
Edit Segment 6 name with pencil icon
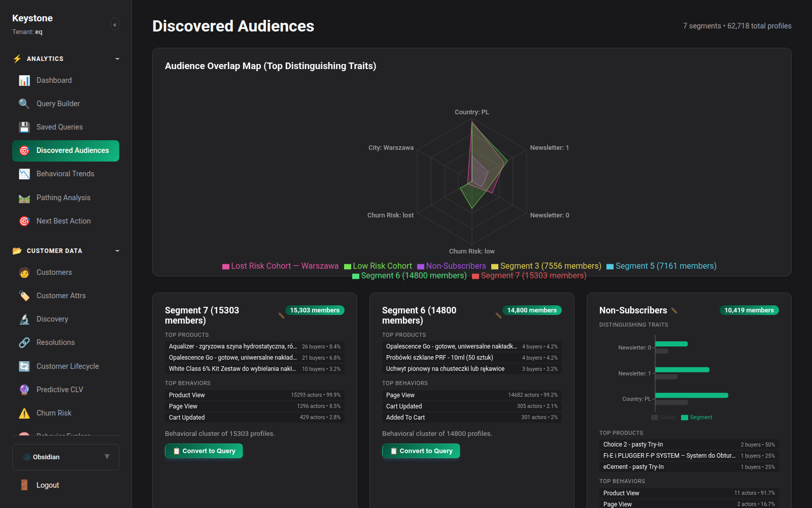coord(498,315)
